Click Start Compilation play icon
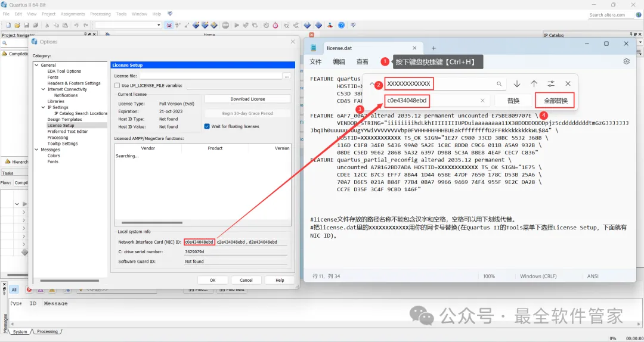Screen dimensions: 644x342 click(x=237, y=25)
